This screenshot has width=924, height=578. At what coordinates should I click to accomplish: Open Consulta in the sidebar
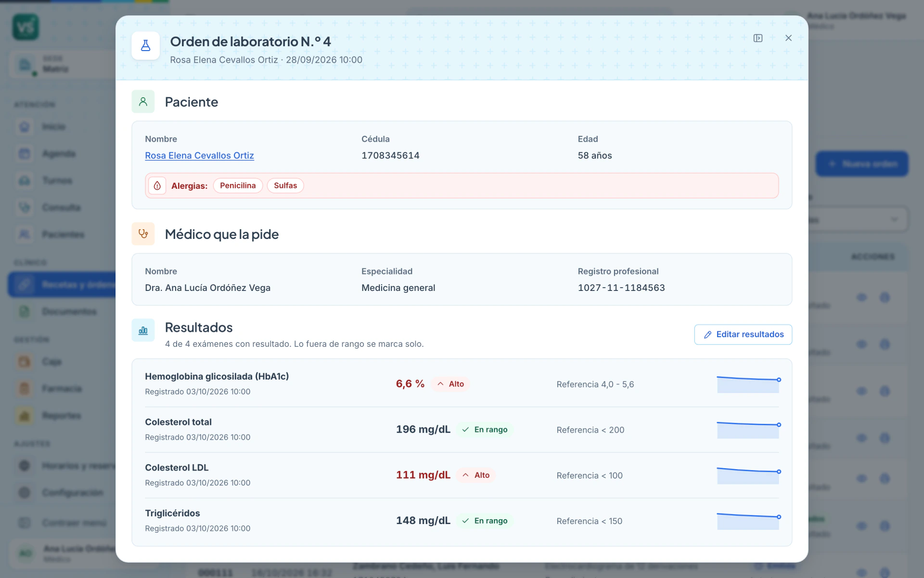click(x=62, y=208)
